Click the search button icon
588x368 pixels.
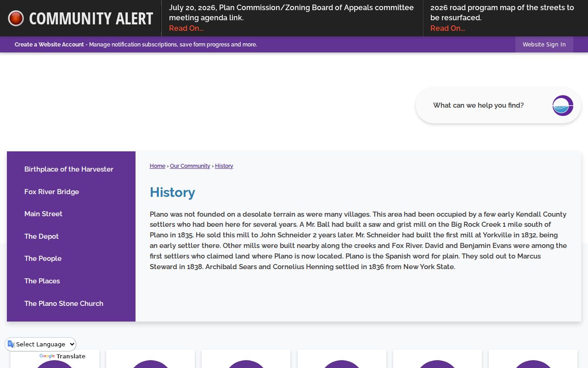point(563,105)
